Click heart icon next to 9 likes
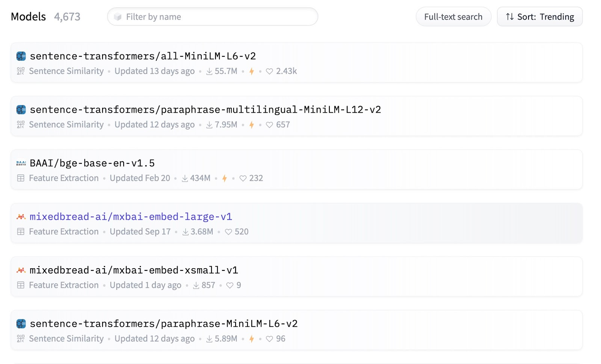This screenshot has width=601, height=364. [230, 285]
